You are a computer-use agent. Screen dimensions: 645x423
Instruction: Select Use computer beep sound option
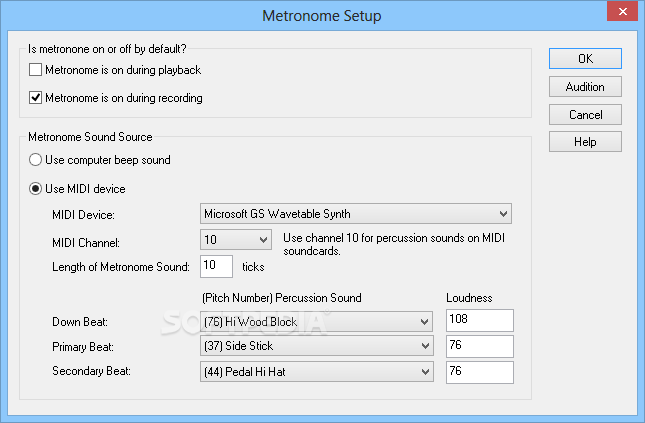click(x=35, y=160)
